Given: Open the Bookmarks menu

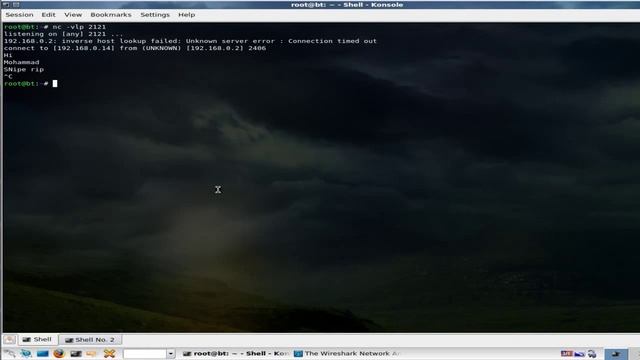Looking at the screenshot, I should [x=111, y=15].
